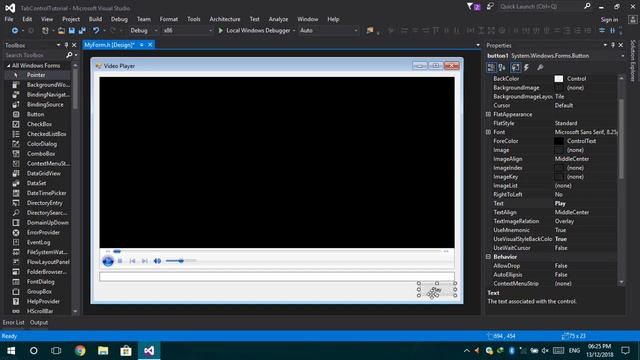
Task: Start Local Windows Debugger with play arrow
Action: [x=220, y=31]
